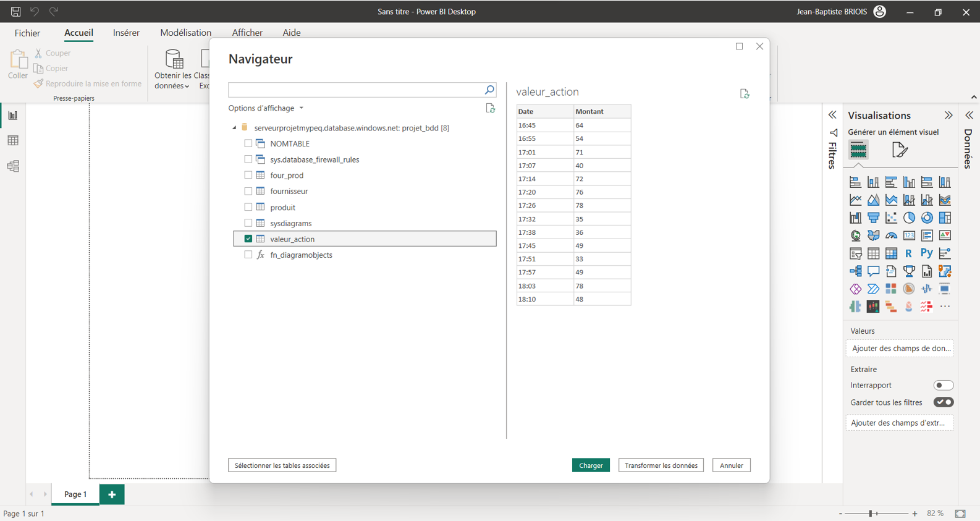Open the Modélisation tab
Image resolution: width=980 pixels, height=521 pixels.
click(x=185, y=33)
